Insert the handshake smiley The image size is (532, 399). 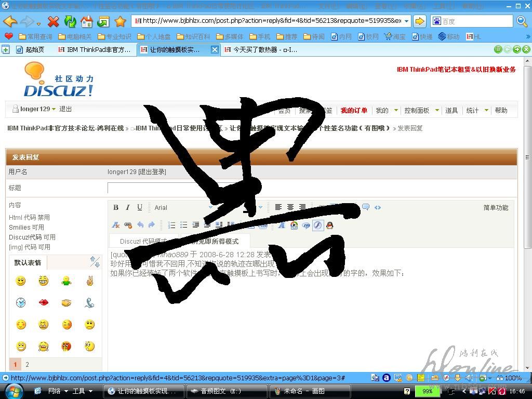(66, 302)
